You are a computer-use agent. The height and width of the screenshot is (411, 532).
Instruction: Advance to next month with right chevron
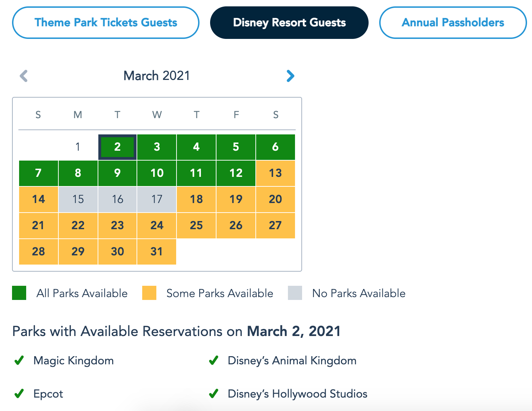tap(290, 76)
